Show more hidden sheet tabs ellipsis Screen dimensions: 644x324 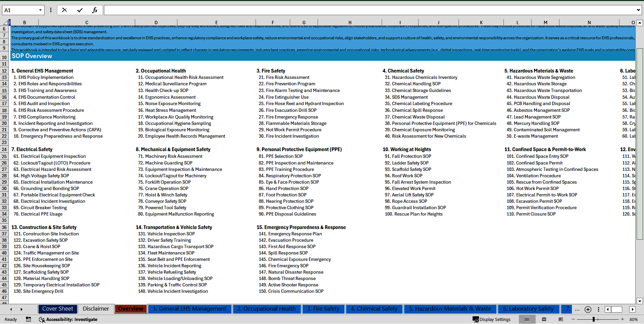tap(577, 309)
